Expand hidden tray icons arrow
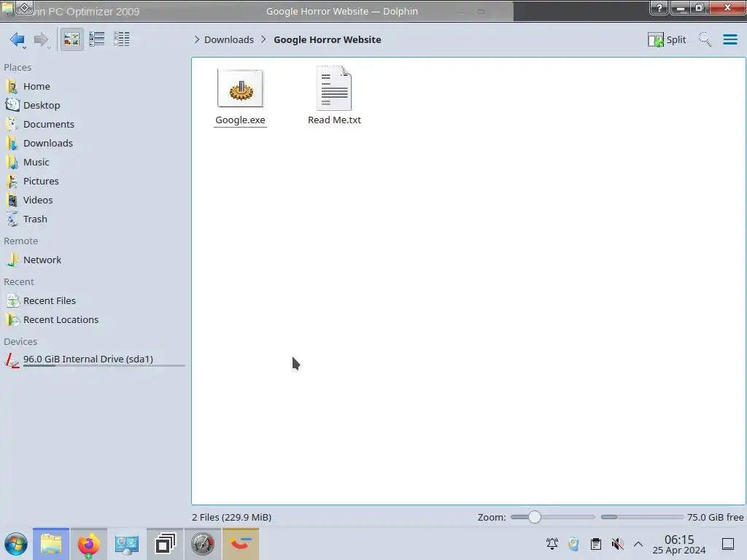Screen dimensions: 747x560 click(x=638, y=544)
